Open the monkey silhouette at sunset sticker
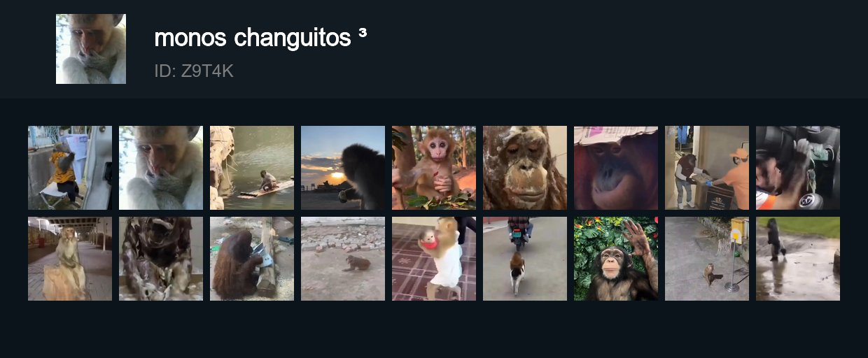The width and height of the screenshot is (868, 358). click(343, 168)
